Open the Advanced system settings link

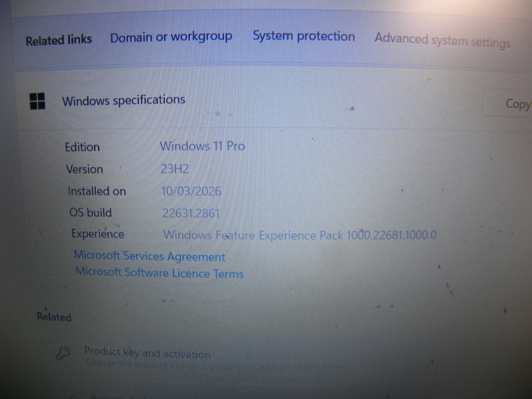[443, 41]
